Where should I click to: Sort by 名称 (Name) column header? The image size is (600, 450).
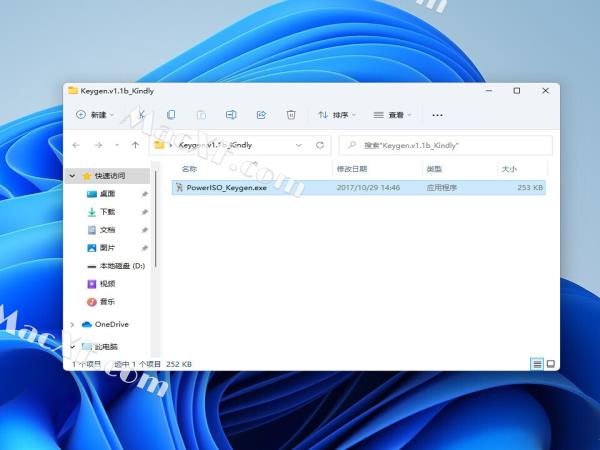(x=189, y=169)
